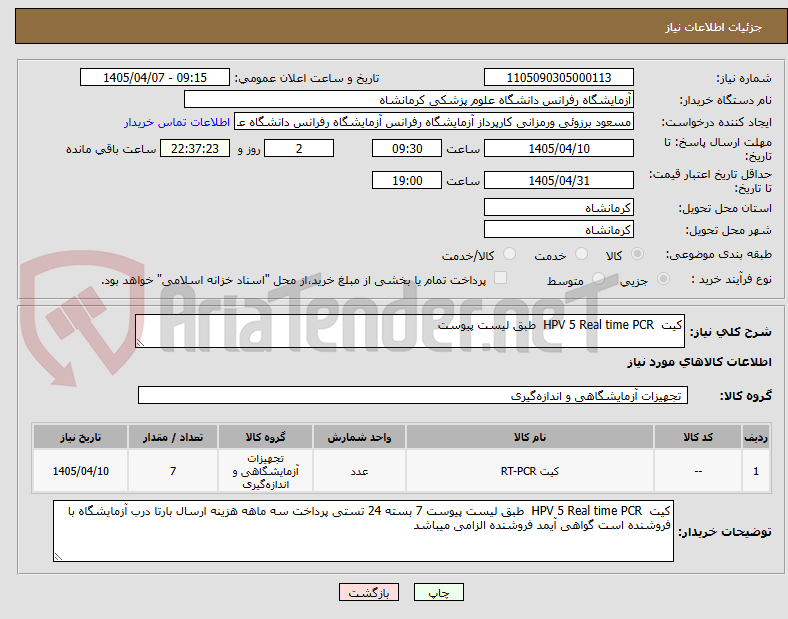
Task: Click the عدد unit cell
Action: 359,471
